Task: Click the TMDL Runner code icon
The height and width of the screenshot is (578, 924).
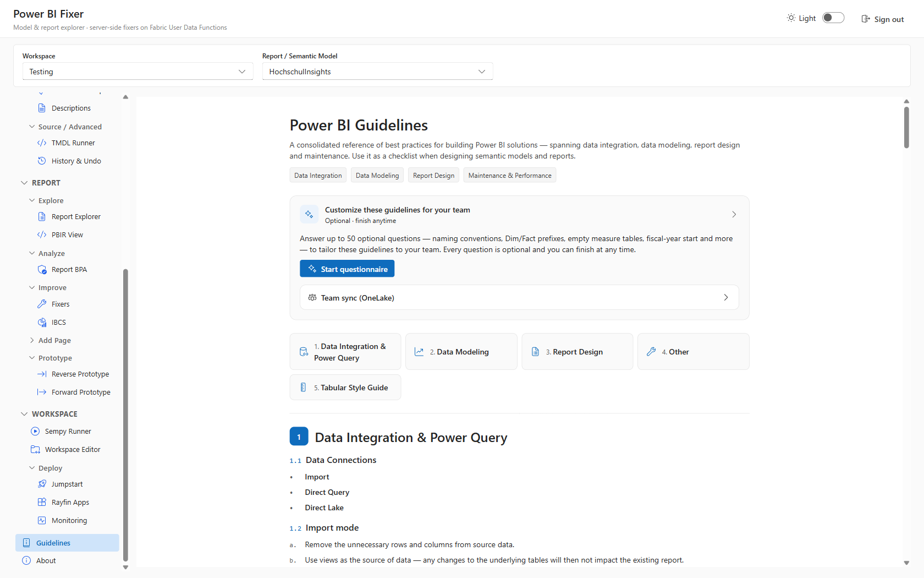Action: point(42,143)
